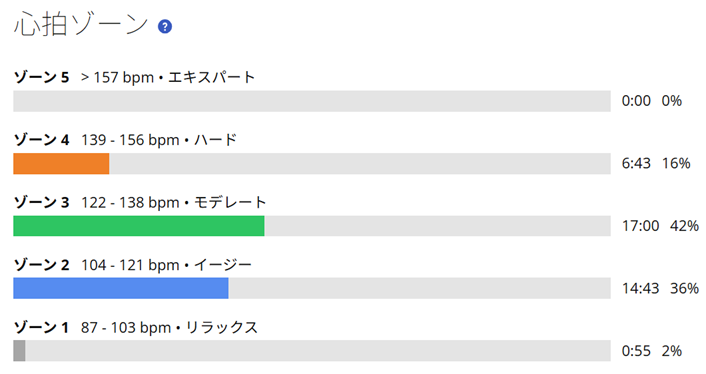
Task: Click the ゾーン 2 label
Action: pos(41,265)
